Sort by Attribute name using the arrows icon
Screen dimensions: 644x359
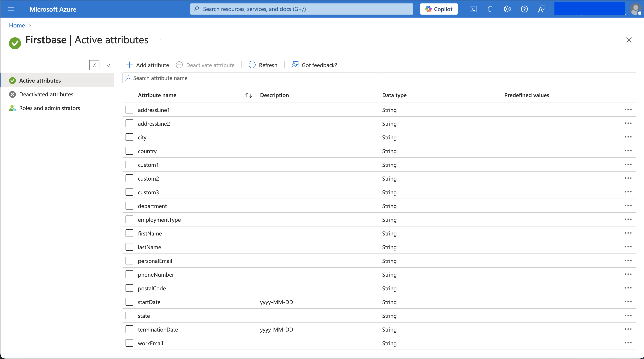point(248,95)
